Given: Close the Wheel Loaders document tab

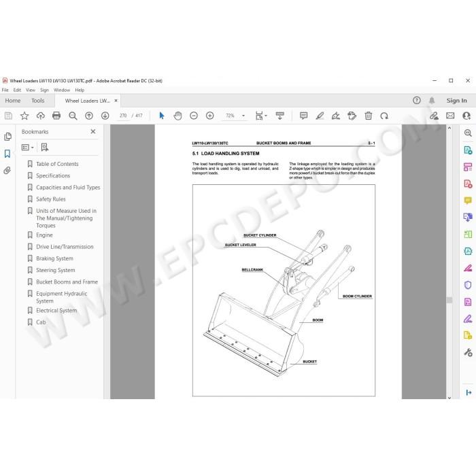Looking at the screenshot, I should tap(116, 101).
